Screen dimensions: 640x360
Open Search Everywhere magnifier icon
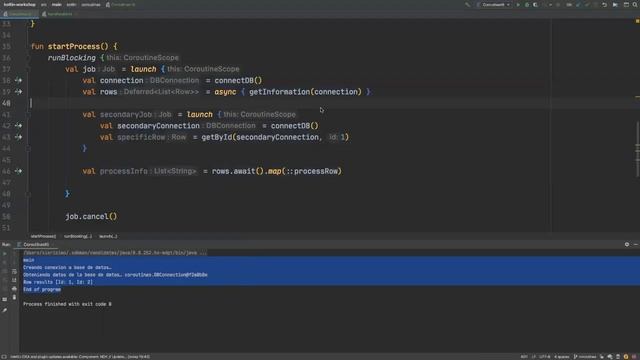(635, 5)
